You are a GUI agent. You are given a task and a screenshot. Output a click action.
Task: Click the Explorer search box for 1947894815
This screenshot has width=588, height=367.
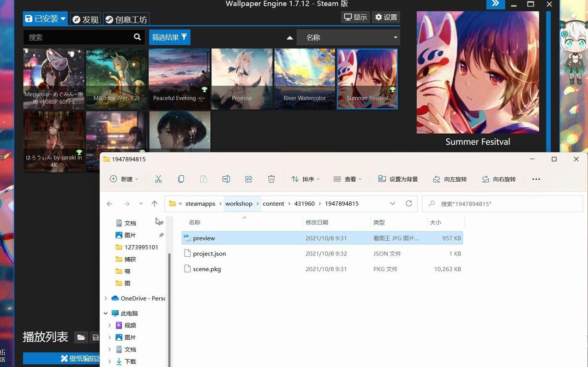coord(502,204)
